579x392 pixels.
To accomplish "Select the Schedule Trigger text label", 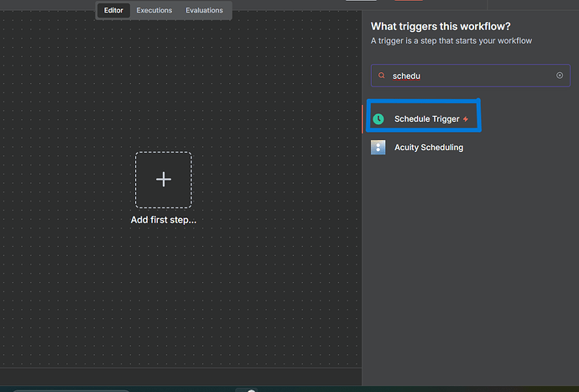I will [x=426, y=119].
